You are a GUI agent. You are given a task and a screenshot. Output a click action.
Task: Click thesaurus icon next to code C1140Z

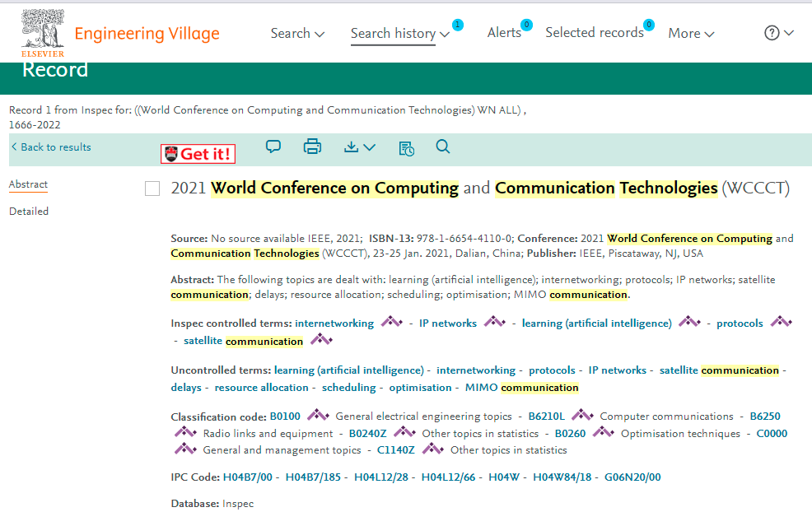pos(433,449)
